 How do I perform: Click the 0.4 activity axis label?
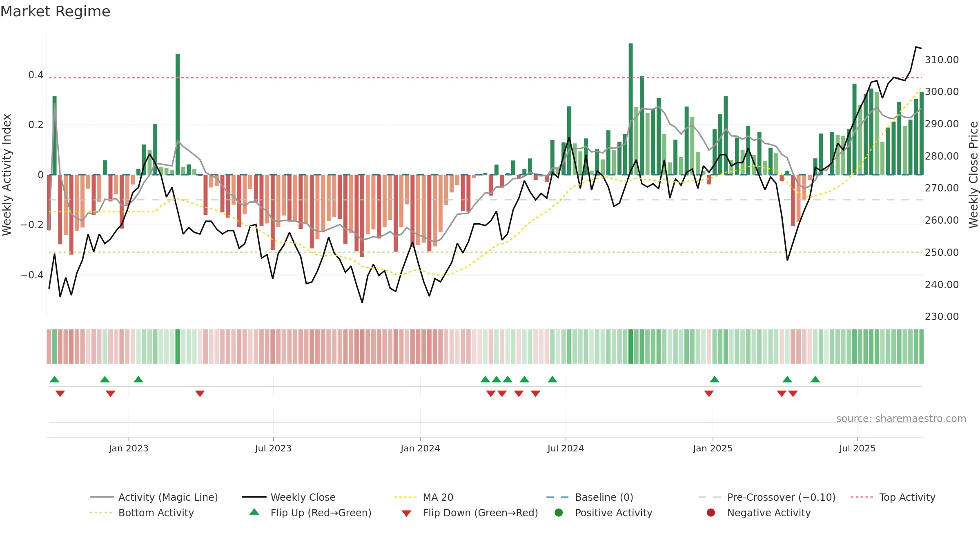[x=36, y=75]
